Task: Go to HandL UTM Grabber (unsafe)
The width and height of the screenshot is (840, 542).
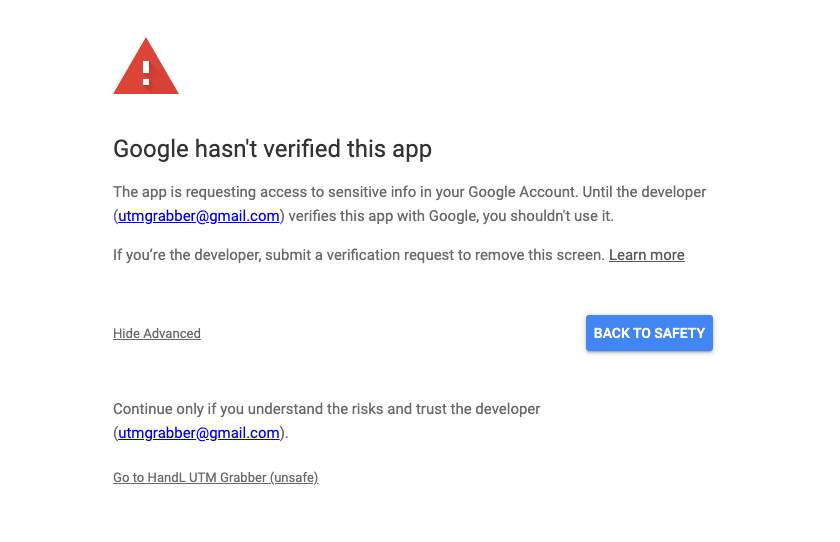Action: tap(215, 478)
